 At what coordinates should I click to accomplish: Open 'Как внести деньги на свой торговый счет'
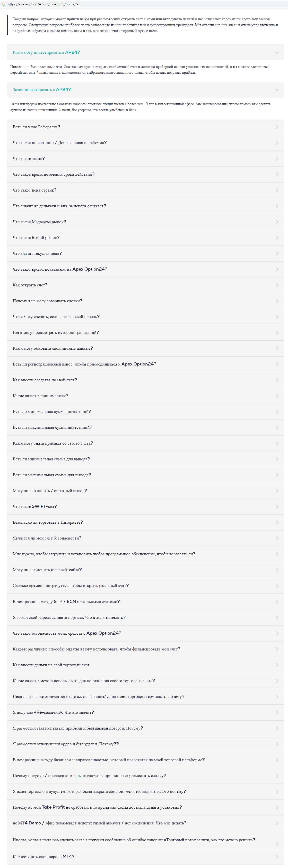(51, 665)
